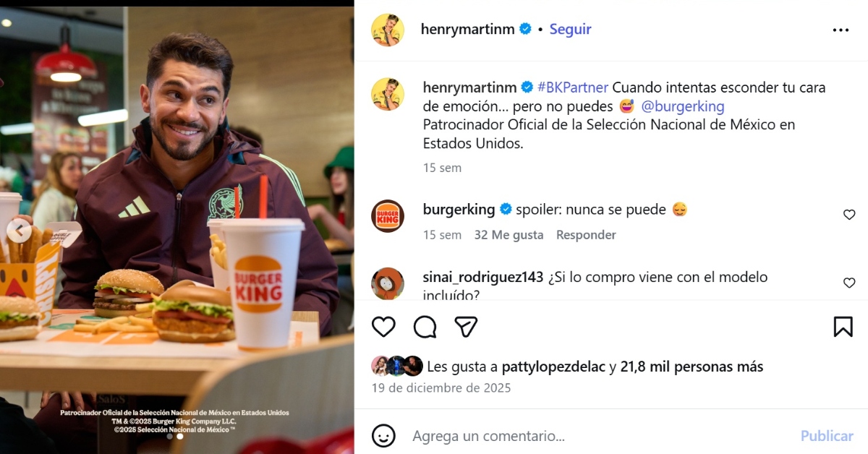Reply to burgerking comment via Responder

pos(586,235)
